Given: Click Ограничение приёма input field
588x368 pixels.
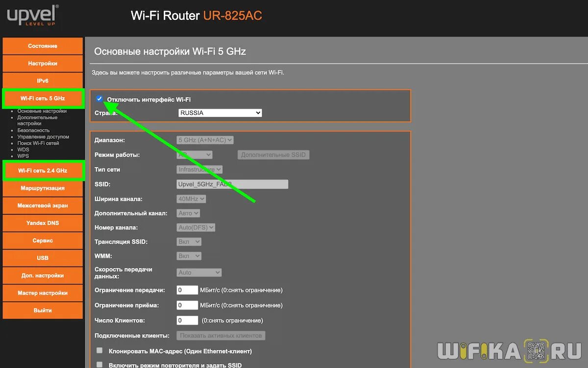Looking at the screenshot, I should 187,305.
